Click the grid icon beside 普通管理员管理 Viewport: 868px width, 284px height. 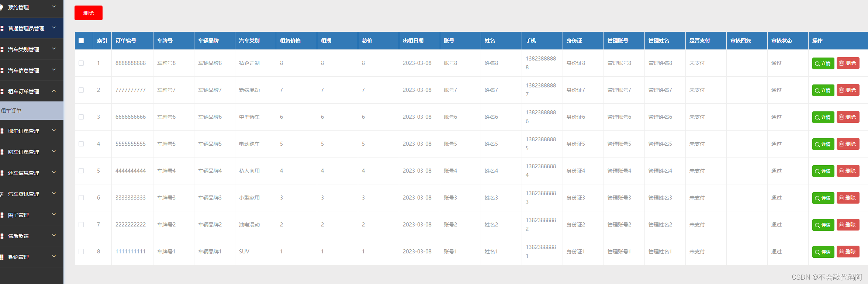(2, 28)
